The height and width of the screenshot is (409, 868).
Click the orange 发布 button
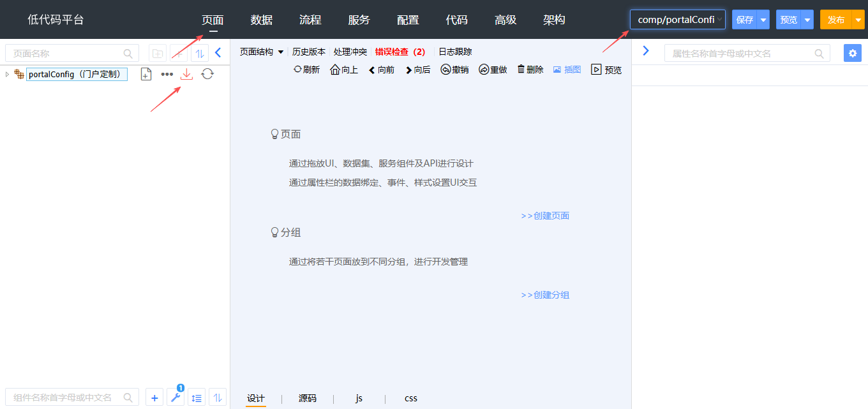836,20
